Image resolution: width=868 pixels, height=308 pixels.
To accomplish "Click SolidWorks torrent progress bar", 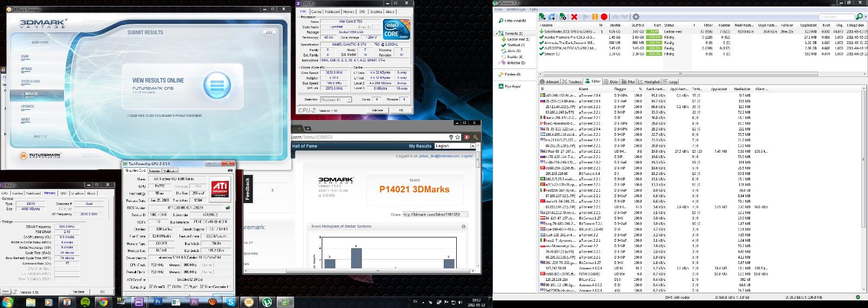I will pyautogui.click(x=654, y=32).
